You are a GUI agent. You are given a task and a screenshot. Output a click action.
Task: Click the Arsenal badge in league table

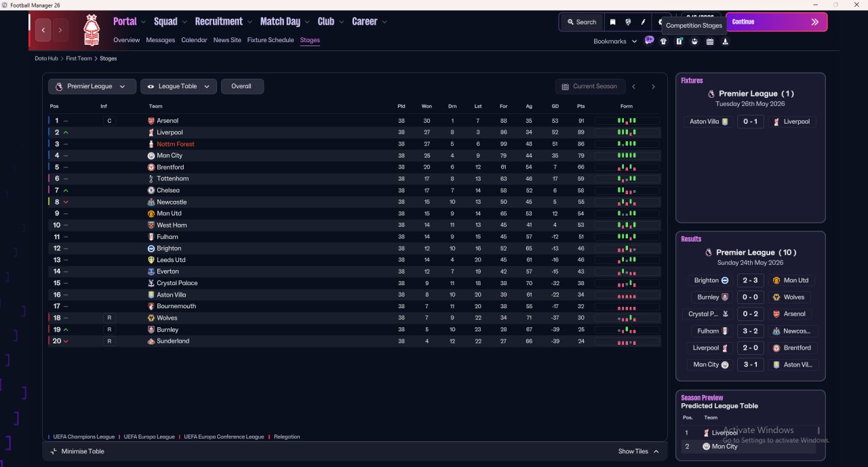point(151,121)
